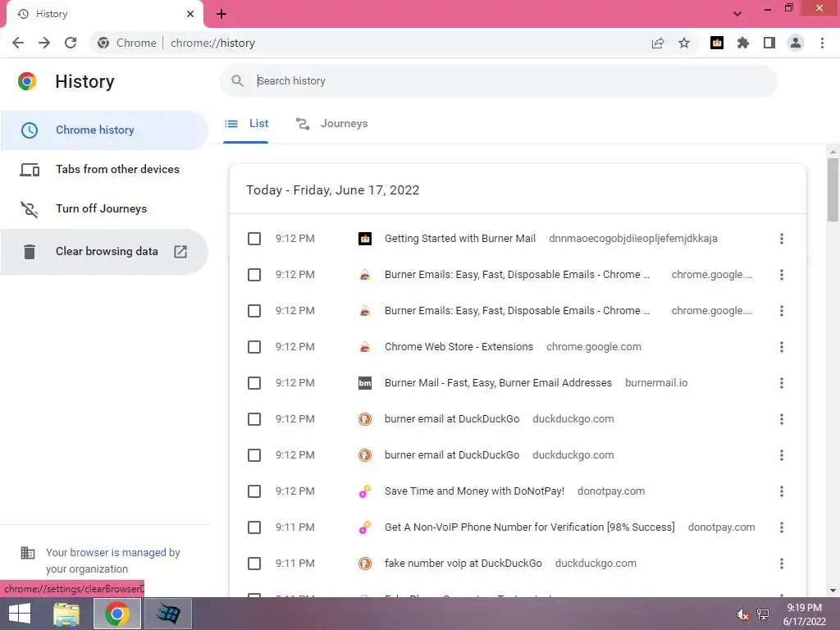Click Turn off Journeys
The width and height of the screenshot is (840, 630).
click(x=104, y=209)
